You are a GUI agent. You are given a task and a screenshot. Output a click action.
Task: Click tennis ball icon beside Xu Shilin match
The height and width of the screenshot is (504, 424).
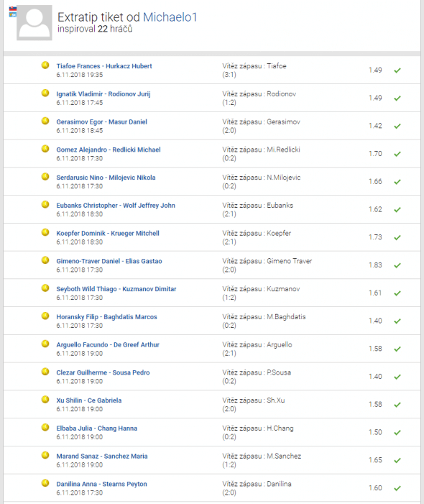[45, 399]
